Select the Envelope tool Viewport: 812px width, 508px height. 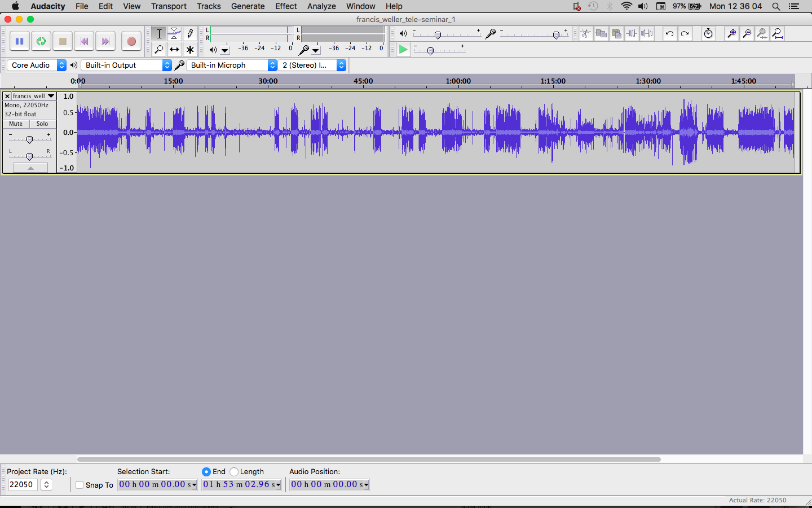coord(175,34)
